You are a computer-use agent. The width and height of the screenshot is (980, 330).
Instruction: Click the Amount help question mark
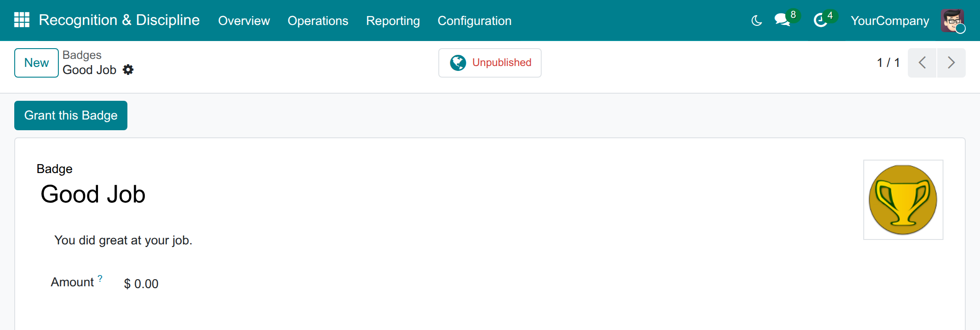coord(100,278)
